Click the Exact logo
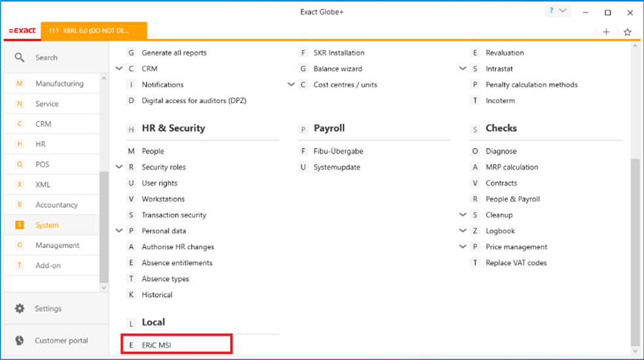The image size is (644, 360). (22, 31)
